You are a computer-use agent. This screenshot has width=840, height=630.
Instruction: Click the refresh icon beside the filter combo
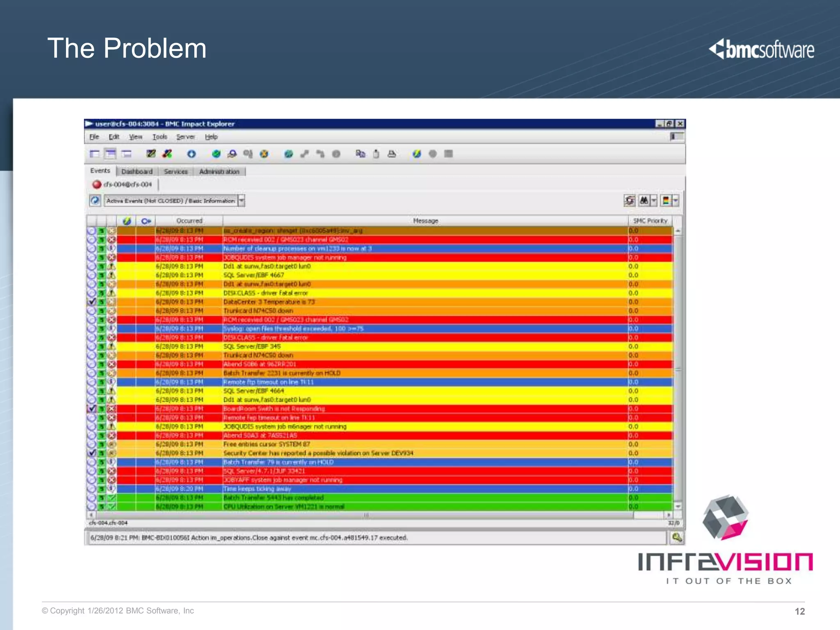coord(95,201)
